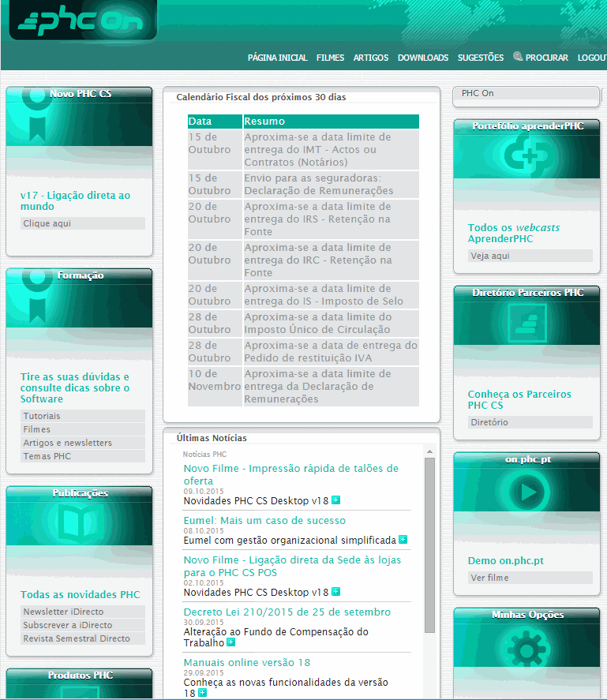The height and width of the screenshot is (700, 607).
Task: Expand the Eumel gestão organizacional news item
Action: click(x=403, y=540)
